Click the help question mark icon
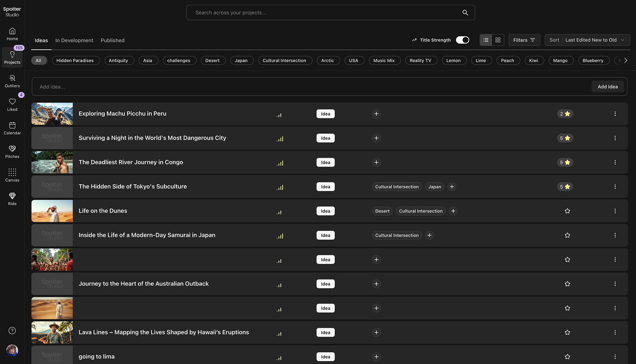Image resolution: width=636 pixels, height=364 pixels. pos(12,331)
